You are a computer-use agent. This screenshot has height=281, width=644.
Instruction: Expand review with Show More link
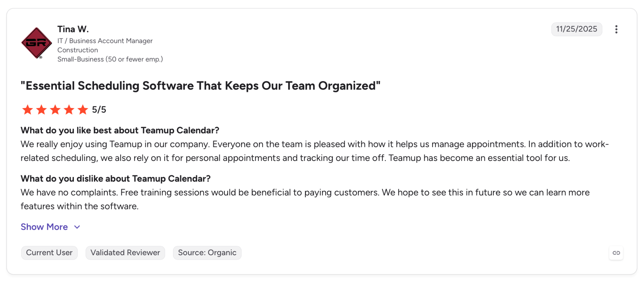pyautogui.click(x=44, y=227)
